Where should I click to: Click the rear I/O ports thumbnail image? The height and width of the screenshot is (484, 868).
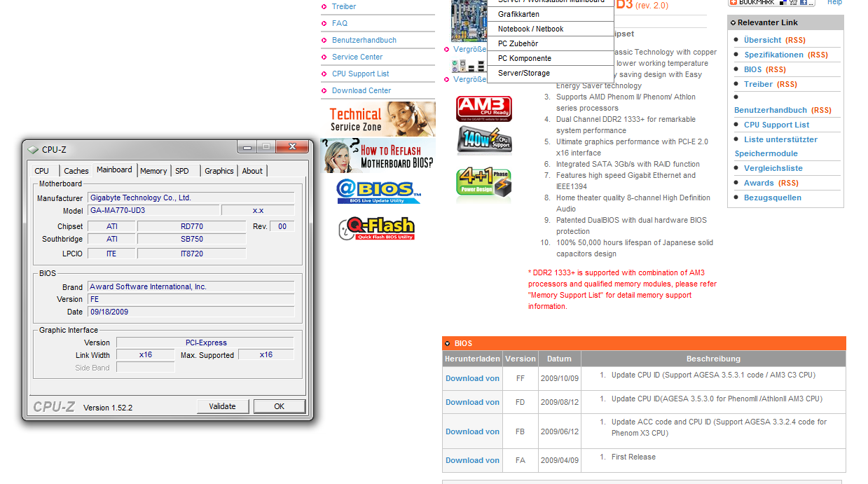pyautogui.click(x=469, y=66)
